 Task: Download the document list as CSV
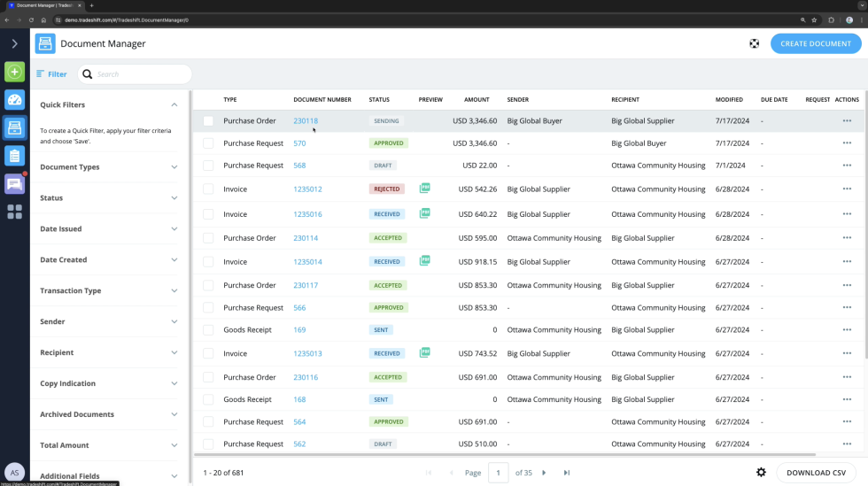816,473
